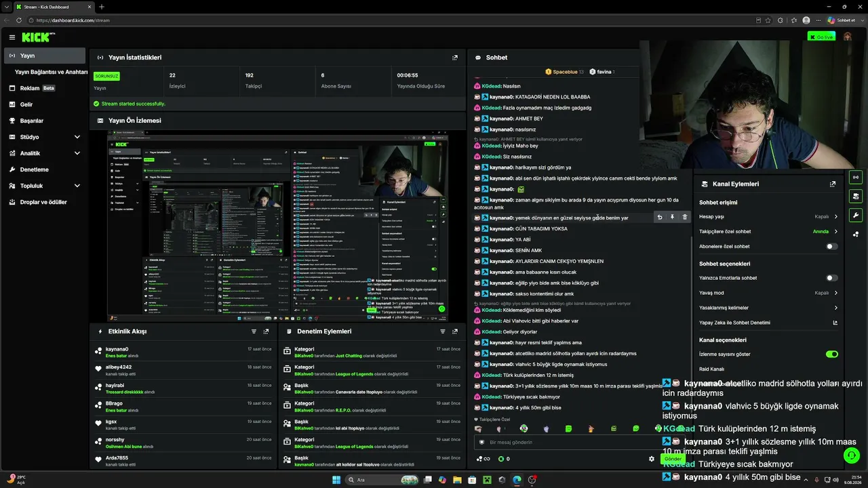Open the Denetim Eylemleri filter options

(x=443, y=331)
